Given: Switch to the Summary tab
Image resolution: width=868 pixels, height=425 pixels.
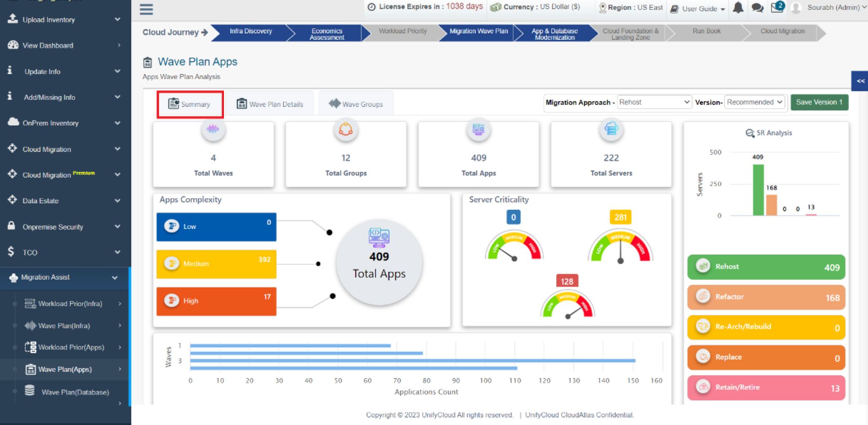Looking at the screenshot, I should pyautogui.click(x=190, y=104).
